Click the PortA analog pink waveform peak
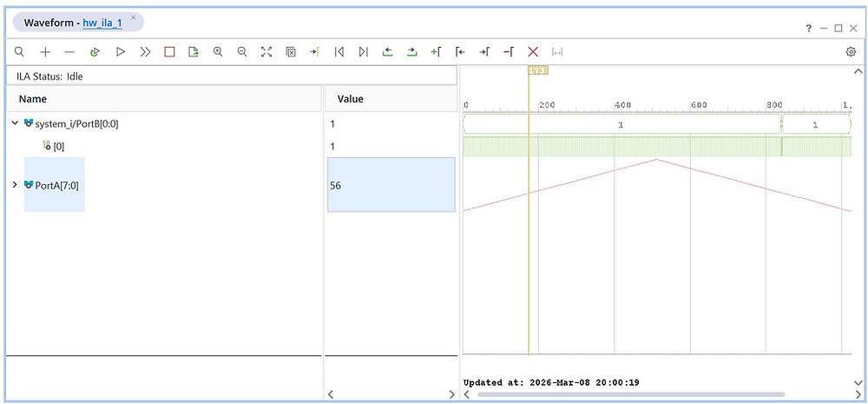 (656, 160)
